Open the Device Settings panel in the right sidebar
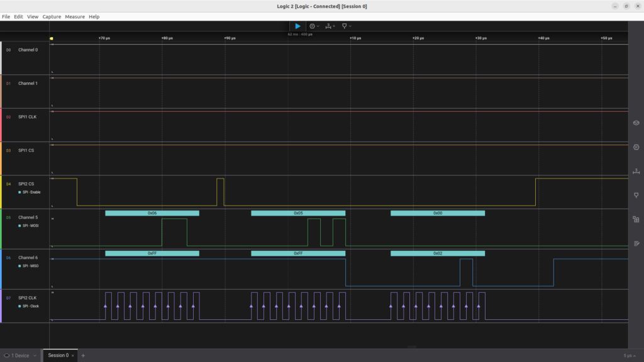The width and height of the screenshot is (644, 362). [x=636, y=123]
